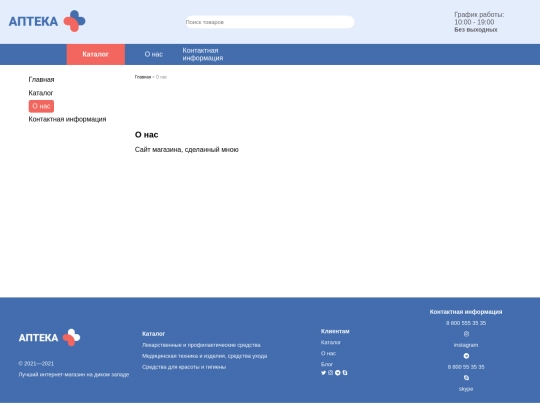The width and height of the screenshot is (540, 405).
Task: Click the 'О нас' page heading
Action: coord(147,135)
